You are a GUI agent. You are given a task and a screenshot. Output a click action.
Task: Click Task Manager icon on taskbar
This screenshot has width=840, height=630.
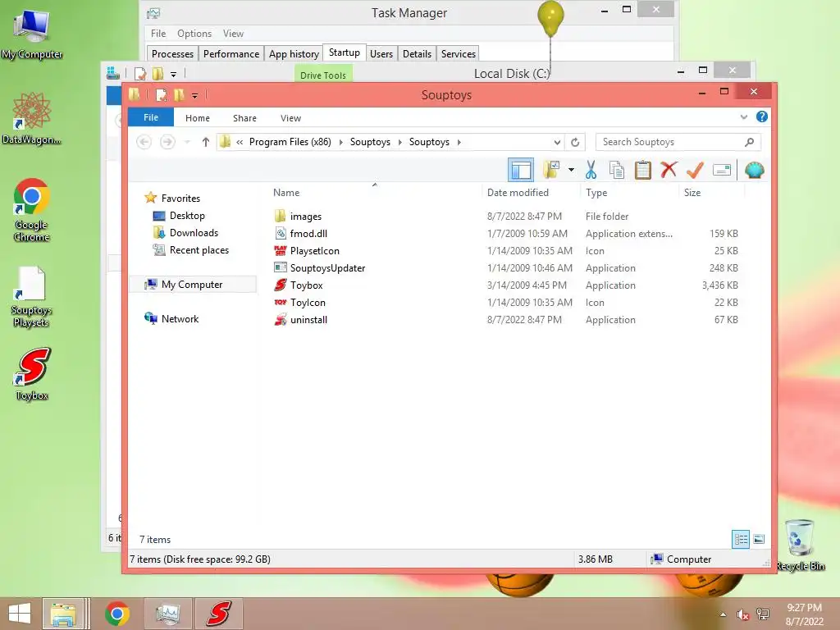(x=167, y=614)
